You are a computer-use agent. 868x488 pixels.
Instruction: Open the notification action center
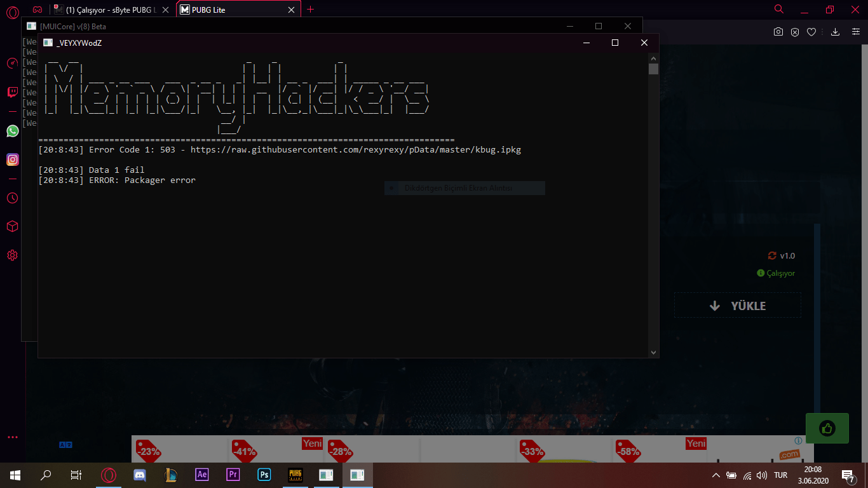click(848, 475)
